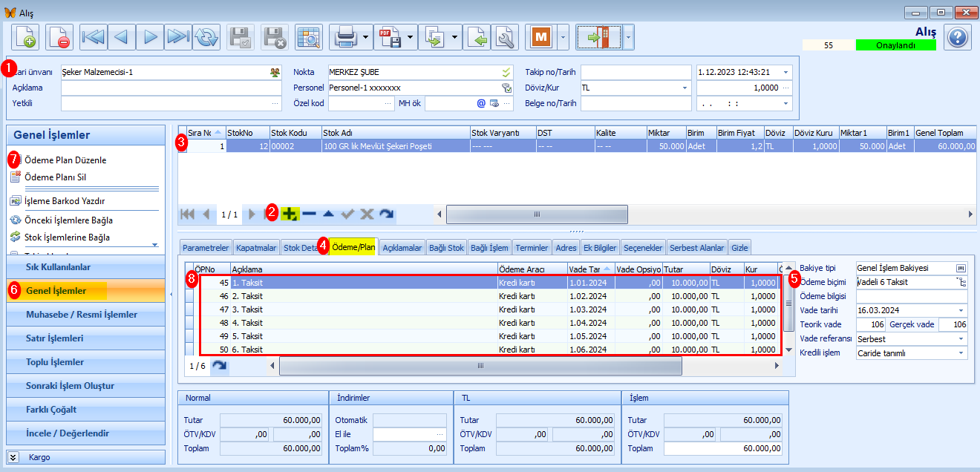980x472 pixels.
Task: Sort by the Ödeme Aracı column header
Action: 532,269
